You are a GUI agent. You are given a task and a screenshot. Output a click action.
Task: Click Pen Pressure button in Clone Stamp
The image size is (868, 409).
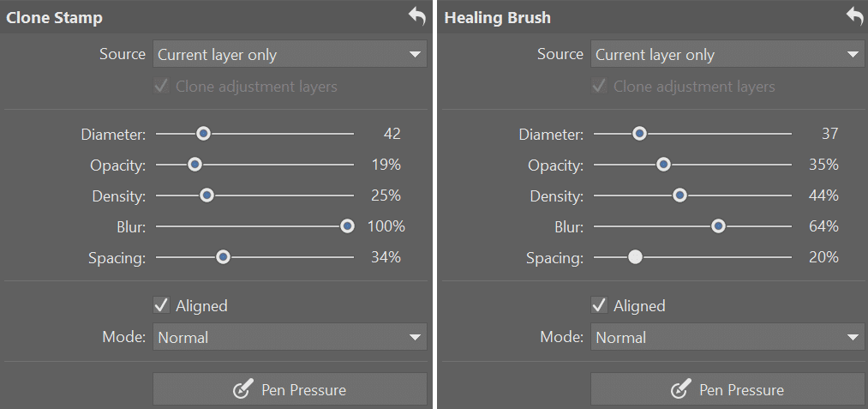point(290,389)
